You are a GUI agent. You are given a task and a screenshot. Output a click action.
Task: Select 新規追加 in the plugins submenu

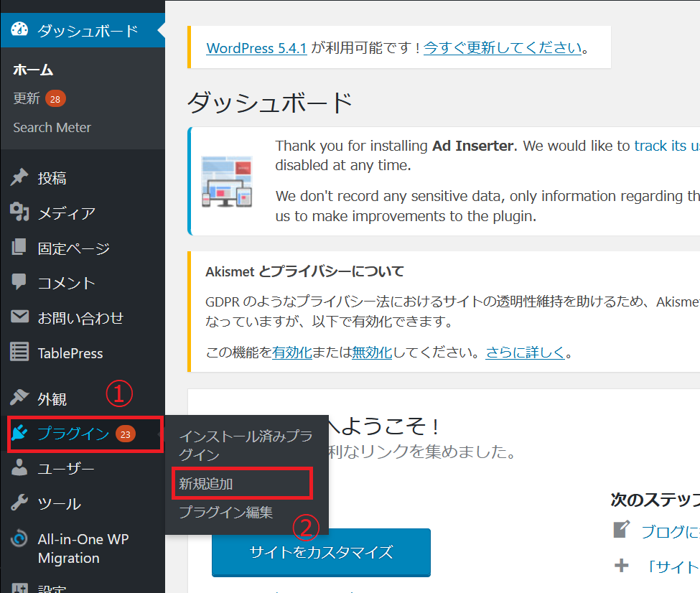206,484
